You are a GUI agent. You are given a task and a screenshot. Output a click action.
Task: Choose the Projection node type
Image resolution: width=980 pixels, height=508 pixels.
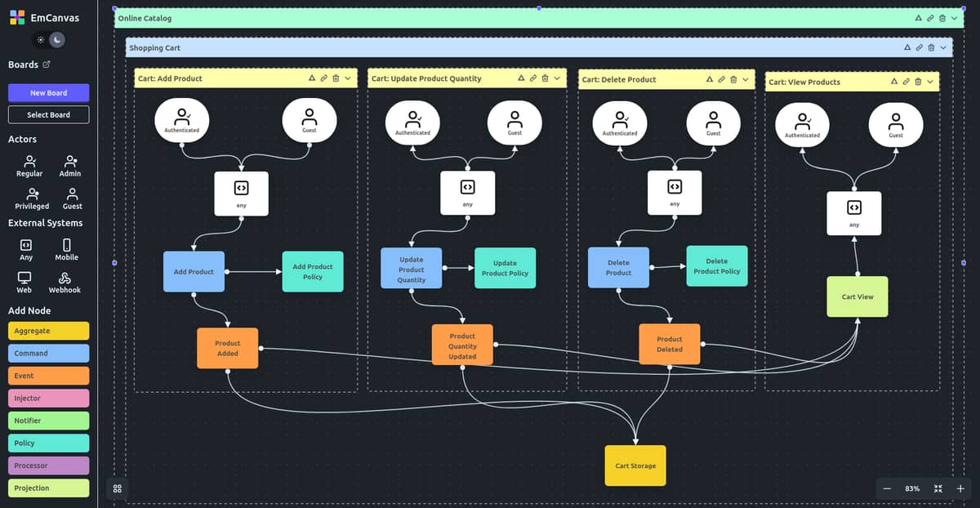[x=48, y=488]
